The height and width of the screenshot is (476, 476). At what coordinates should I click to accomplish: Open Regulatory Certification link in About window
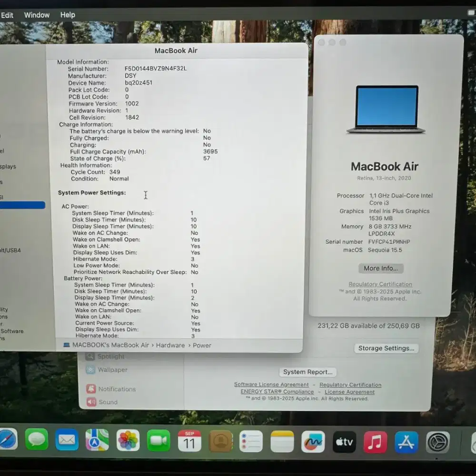point(380,284)
